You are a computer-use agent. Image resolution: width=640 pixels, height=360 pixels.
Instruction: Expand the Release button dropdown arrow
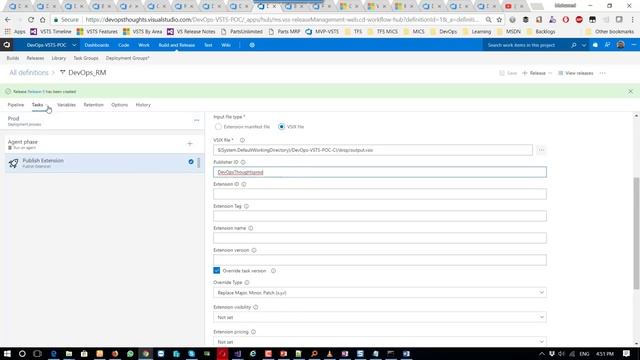550,73
